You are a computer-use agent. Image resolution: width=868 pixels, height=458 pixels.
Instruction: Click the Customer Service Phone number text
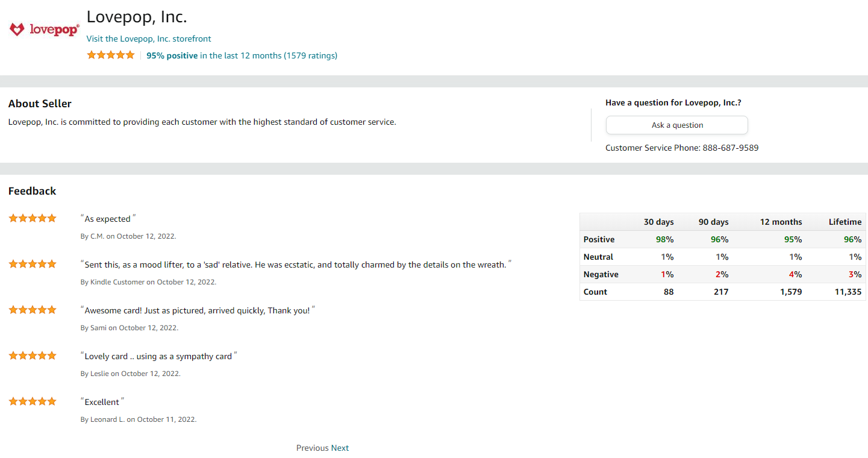(x=682, y=148)
